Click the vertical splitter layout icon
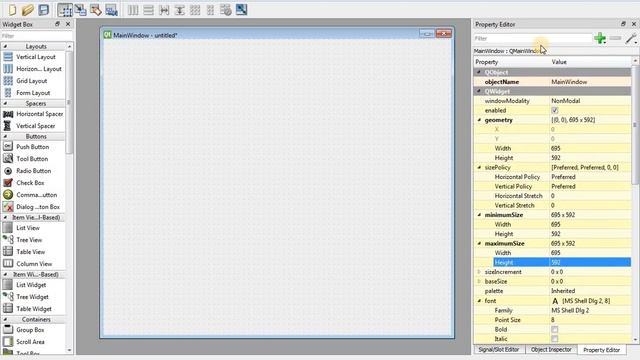The image size is (640, 360). pos(180,9)
